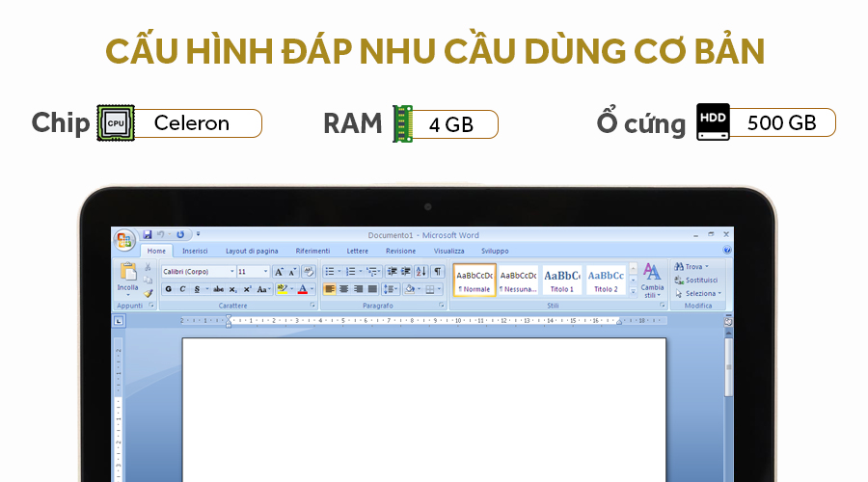
Task: Expand the Incolla paste options arrow
Action: 128,295
